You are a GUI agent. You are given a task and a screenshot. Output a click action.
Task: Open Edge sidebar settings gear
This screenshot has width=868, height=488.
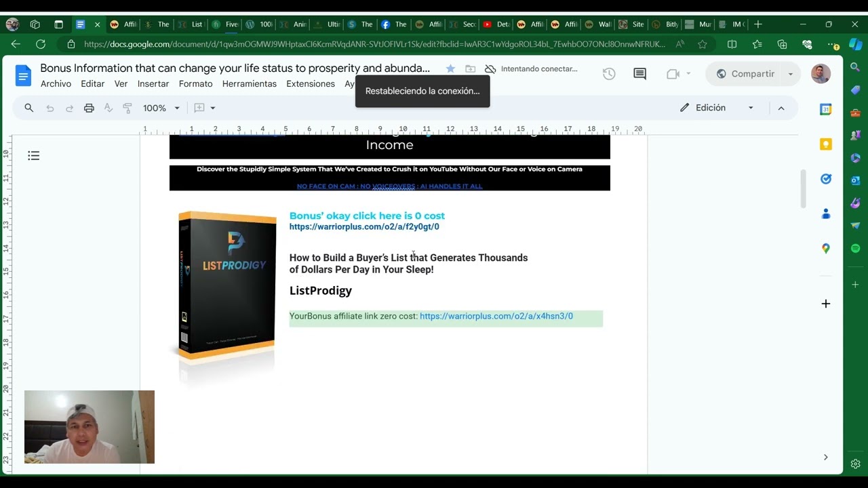(x=855, y=464)
